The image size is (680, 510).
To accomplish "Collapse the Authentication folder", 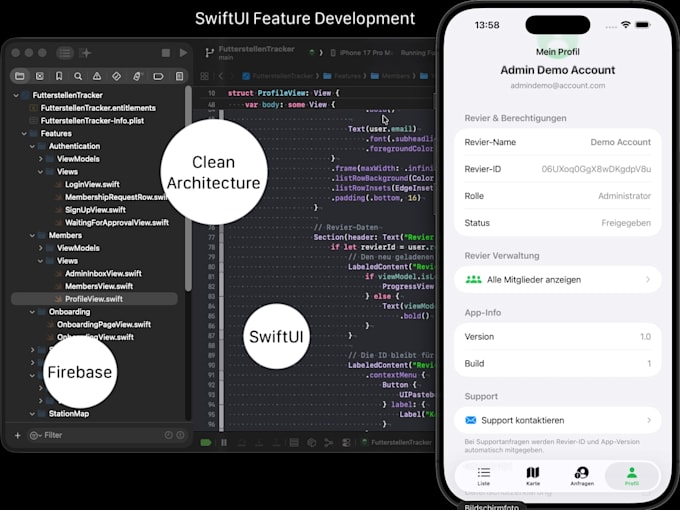I will pyautogui.click(x=32, y=147).
